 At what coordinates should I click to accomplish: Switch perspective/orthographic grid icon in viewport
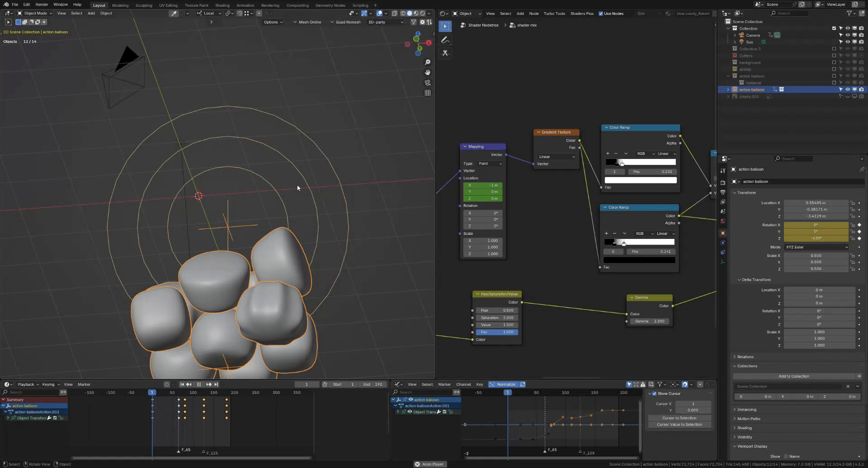(x=427, y=93)
